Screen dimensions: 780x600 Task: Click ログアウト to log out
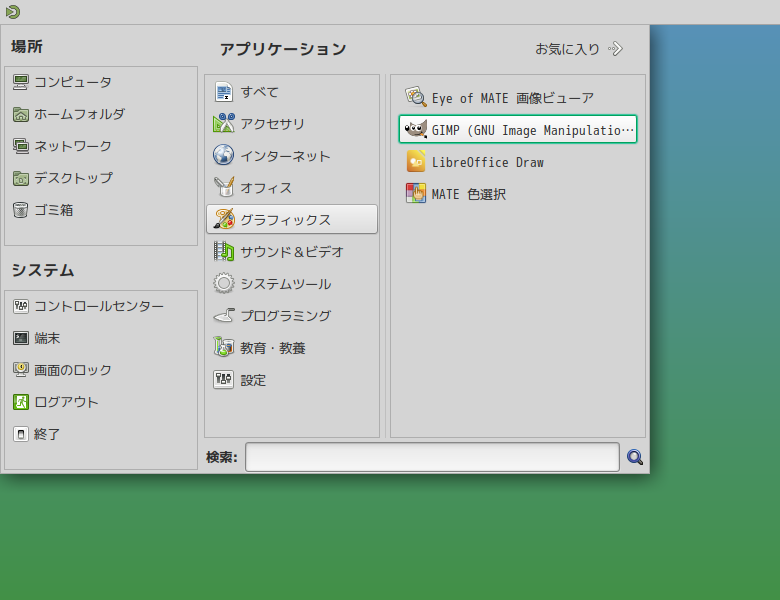[x=56, y=402]
